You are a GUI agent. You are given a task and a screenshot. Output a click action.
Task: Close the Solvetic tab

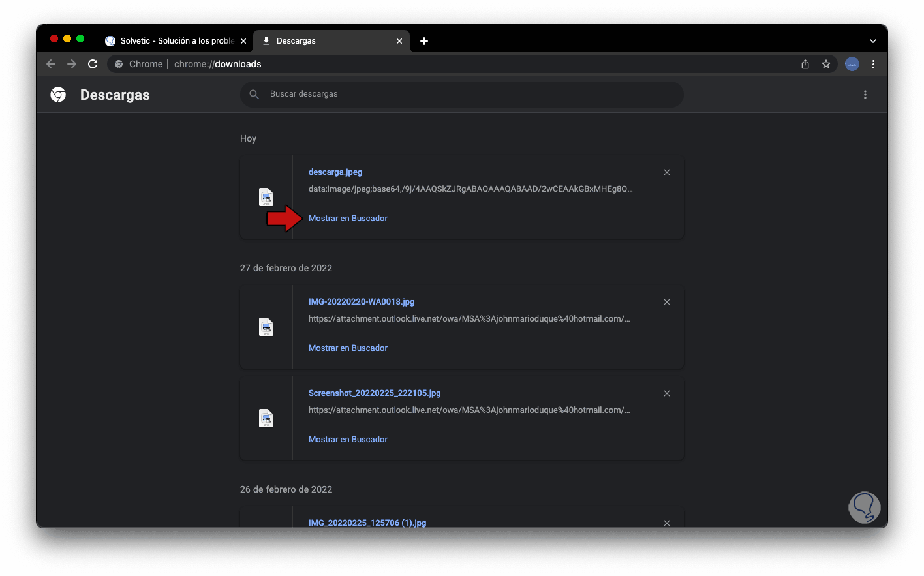(x=243, y=41)
